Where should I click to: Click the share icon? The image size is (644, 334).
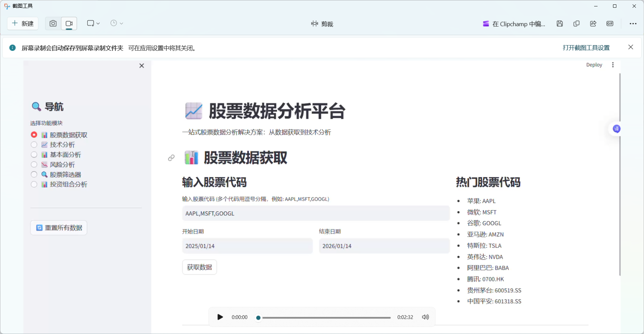pos(593,24)
